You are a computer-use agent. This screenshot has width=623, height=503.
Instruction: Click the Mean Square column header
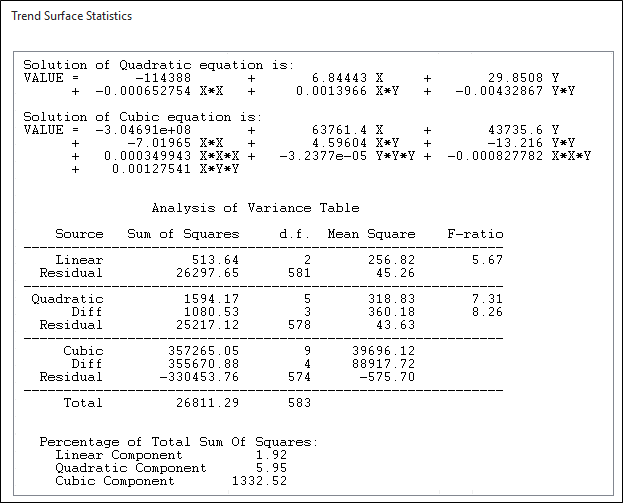tap(371, 234)
